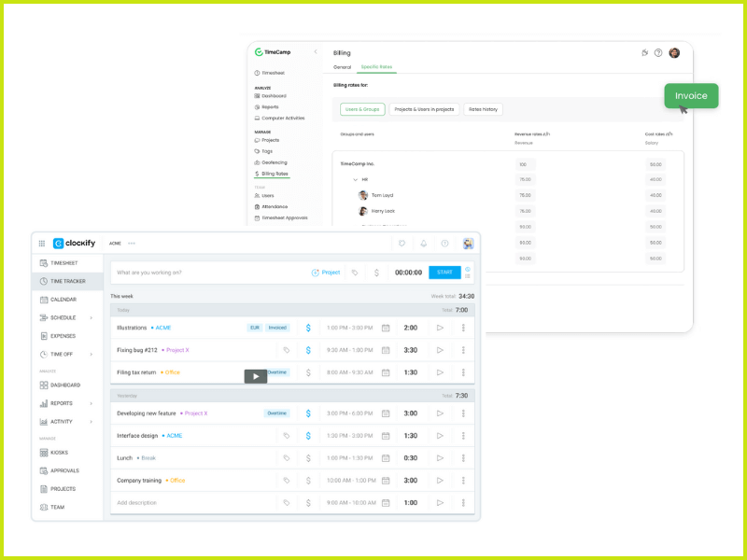Toggle billable on Company training entry
The image size is (747, 560).
(x=308, y=481)
